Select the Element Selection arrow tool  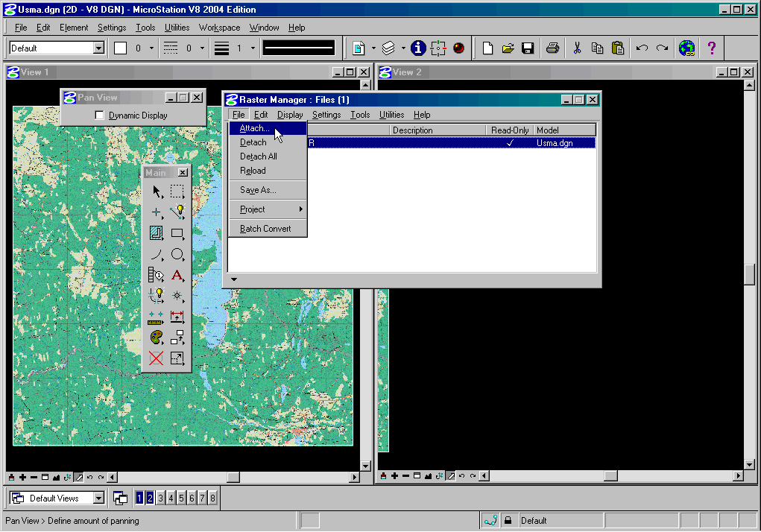tap(157, 191)
